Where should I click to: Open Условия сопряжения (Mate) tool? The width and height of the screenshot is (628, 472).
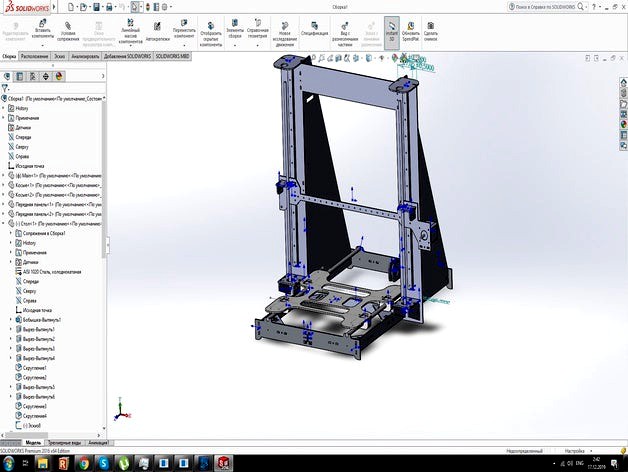(68, 31)
